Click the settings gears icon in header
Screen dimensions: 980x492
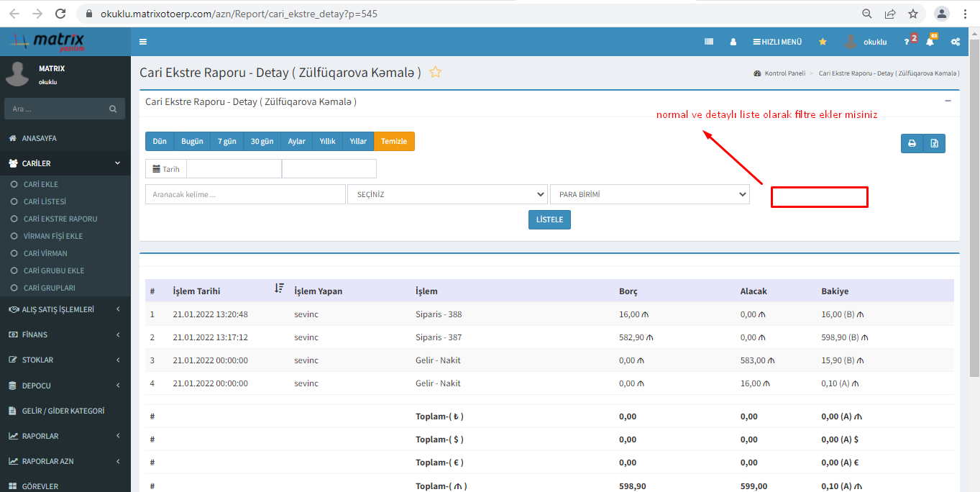point(956,42)
